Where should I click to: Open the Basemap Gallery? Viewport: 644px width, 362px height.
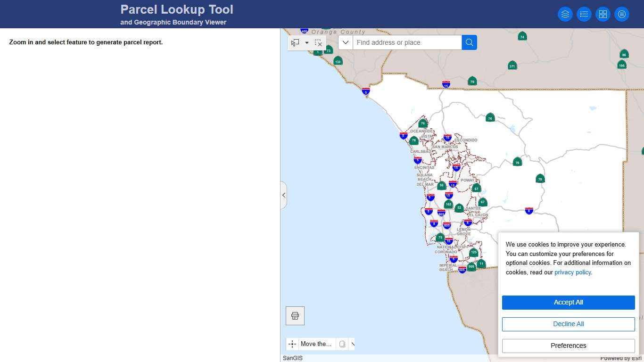[603, 14]
